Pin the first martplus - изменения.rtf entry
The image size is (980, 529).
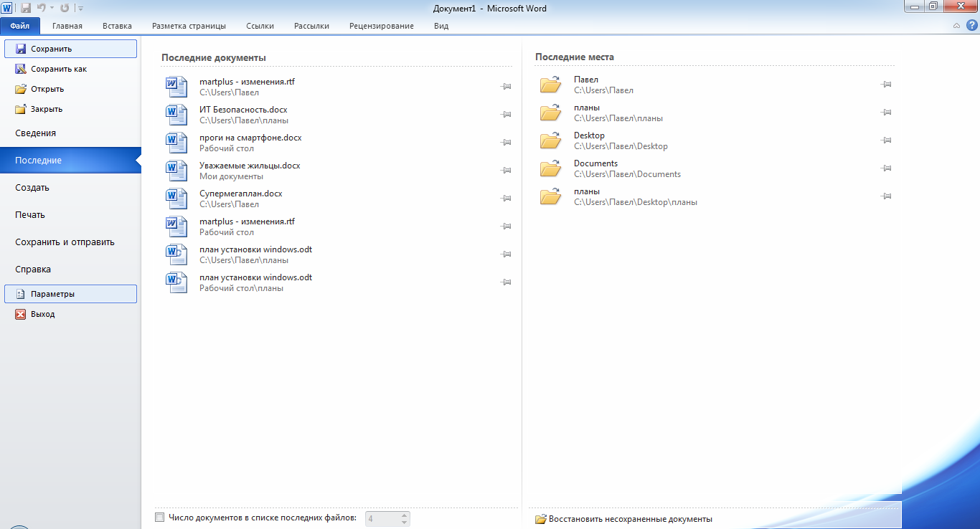point(506,87)
